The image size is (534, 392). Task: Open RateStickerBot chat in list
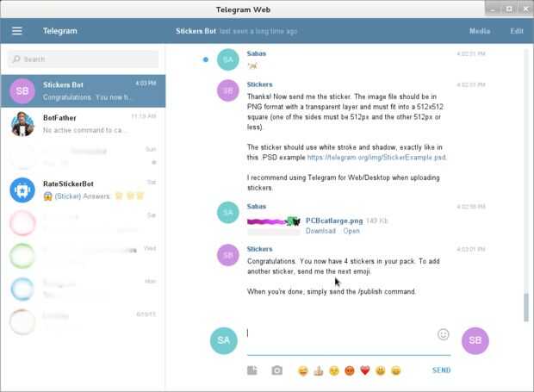[83, 190]
